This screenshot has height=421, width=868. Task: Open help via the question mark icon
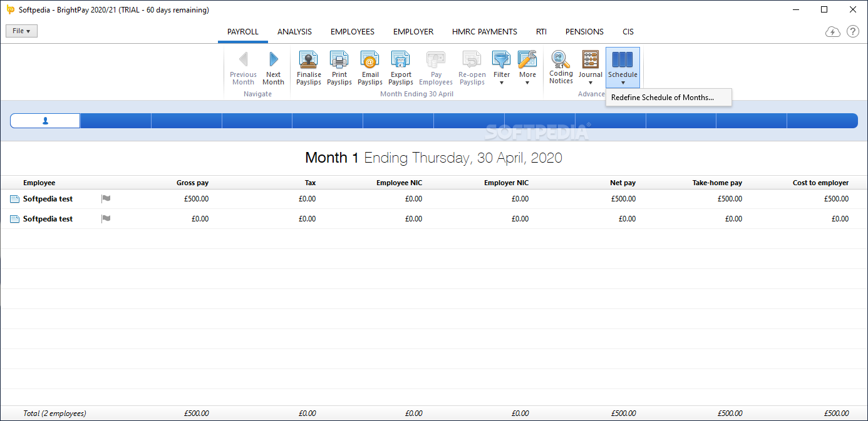(853, 31)
